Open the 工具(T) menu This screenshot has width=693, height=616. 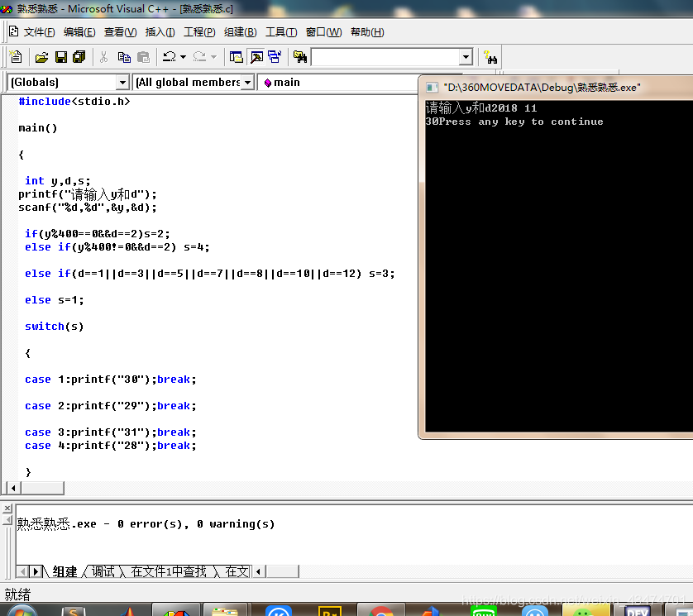pyautogui.click(x=281, y=32)
